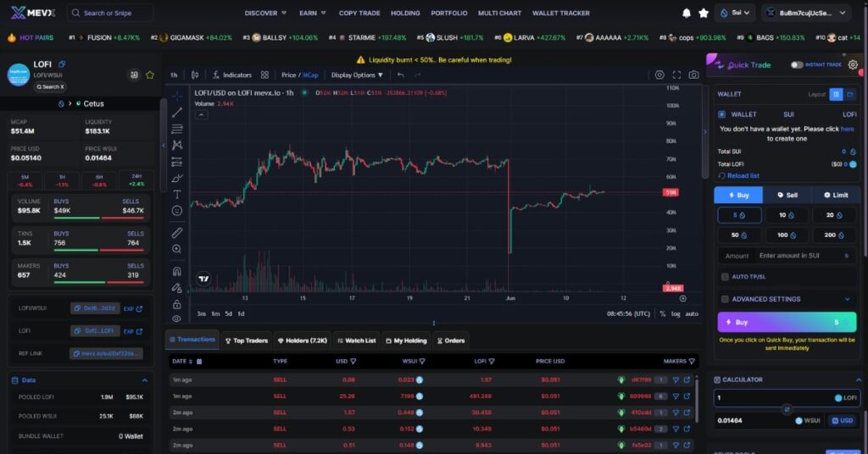Open the Earn dropdown menu
The image size is (868, 454).
pyautogui.click(x=312, y=13)
